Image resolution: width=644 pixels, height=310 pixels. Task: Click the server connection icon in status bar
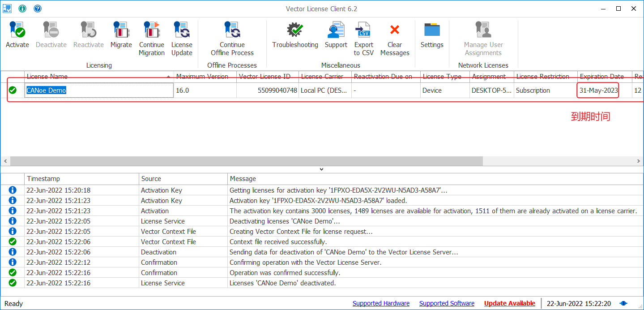[x=623, y=303]
